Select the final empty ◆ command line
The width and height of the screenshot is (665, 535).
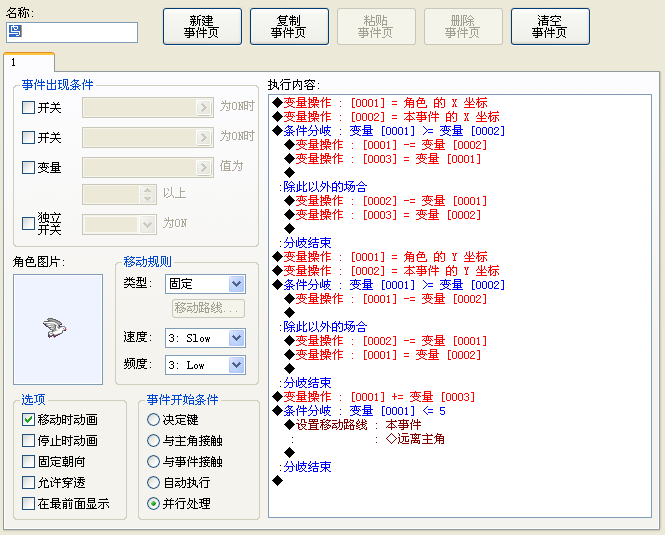(277, 481)
